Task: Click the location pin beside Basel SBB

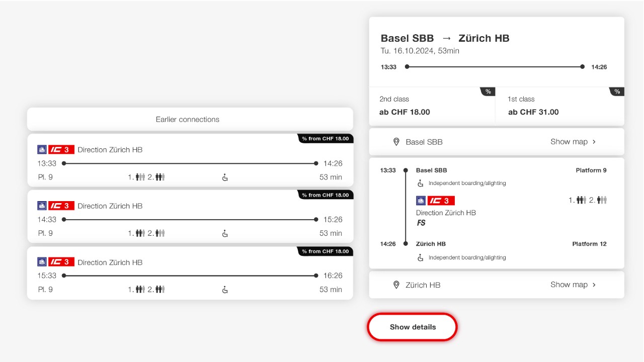Action: tap(396, 142)
